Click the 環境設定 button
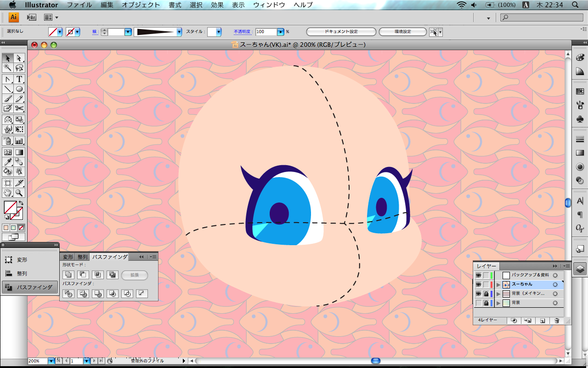Image resolution: width=588 pixels, height=368 pixels. click(x=403, y=32)
